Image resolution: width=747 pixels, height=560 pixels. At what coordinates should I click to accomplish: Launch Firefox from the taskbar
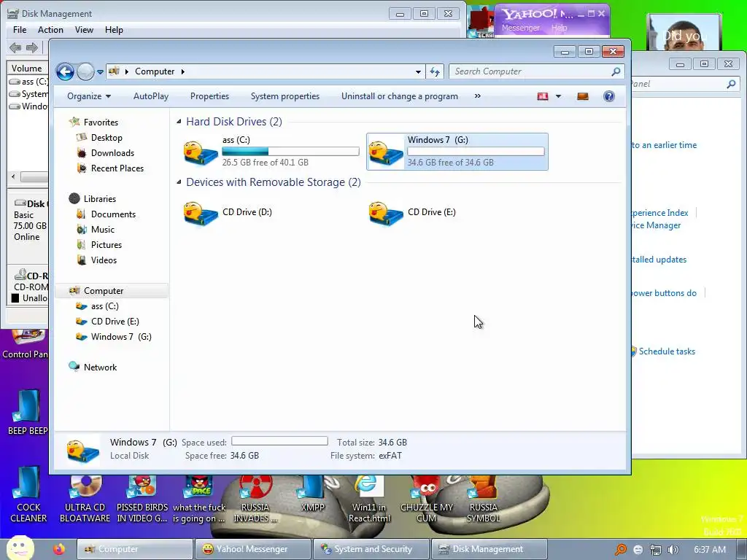click(59, 550)
